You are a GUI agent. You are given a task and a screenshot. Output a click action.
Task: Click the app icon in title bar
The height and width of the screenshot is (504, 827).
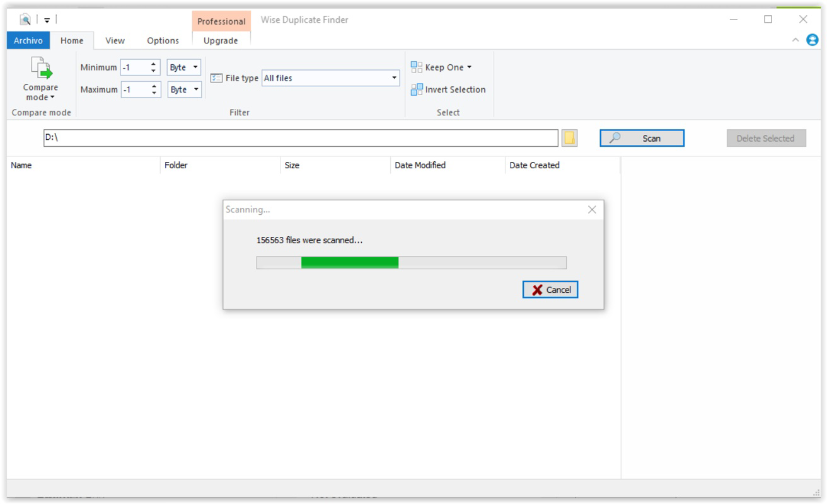pyautogui.click(x=26, y=20)
